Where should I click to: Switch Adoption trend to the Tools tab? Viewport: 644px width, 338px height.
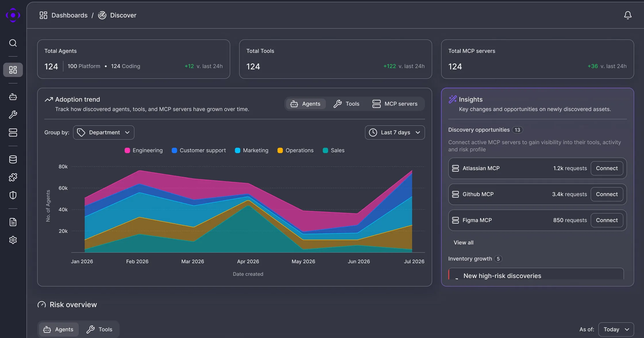(346, 104)
